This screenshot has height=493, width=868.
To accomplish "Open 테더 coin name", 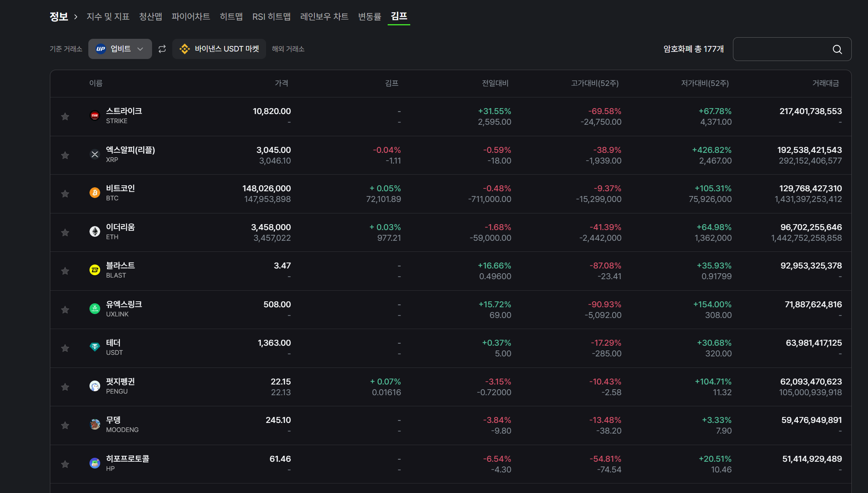I will pos(113,343).
